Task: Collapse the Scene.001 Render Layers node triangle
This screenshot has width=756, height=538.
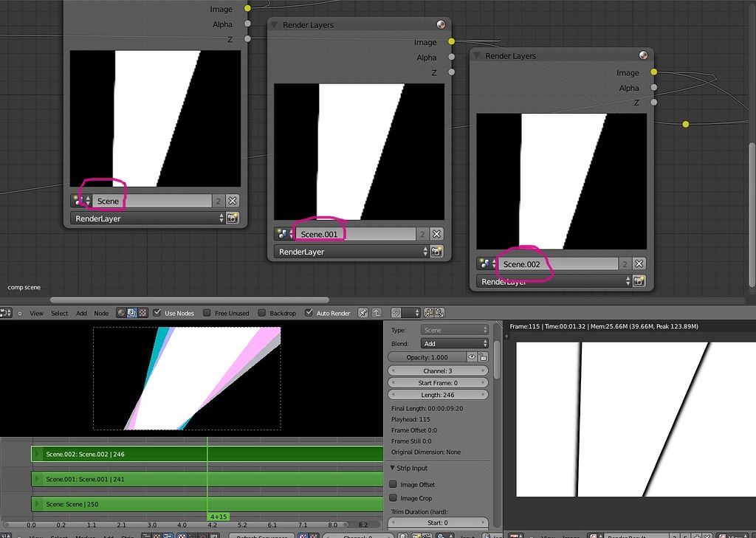Action: [274, 24]
